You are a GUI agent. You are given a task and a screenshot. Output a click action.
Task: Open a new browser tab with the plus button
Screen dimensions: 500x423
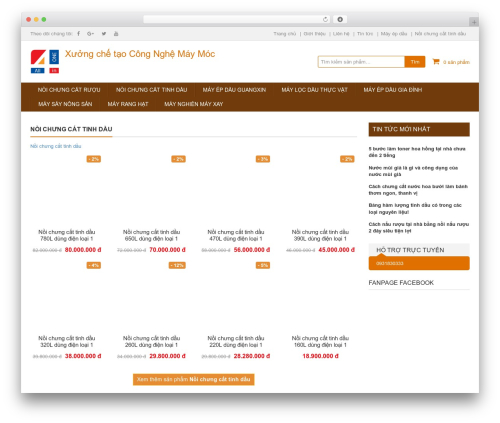coord(474,22)
